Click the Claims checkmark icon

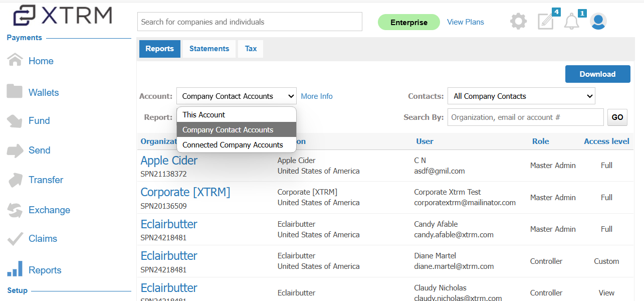[x=15, y=239]
